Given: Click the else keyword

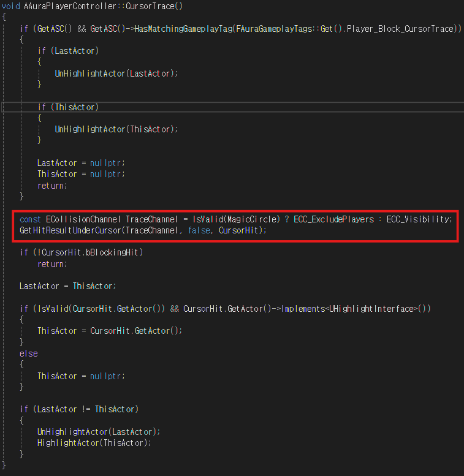Looking at the screenshot, I should 29,353.
